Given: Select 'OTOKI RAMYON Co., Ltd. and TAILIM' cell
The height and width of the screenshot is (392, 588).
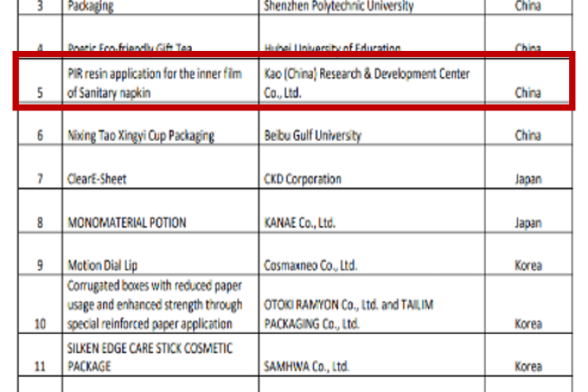Looking at the screenshot, I should click(x=372, y=304).
